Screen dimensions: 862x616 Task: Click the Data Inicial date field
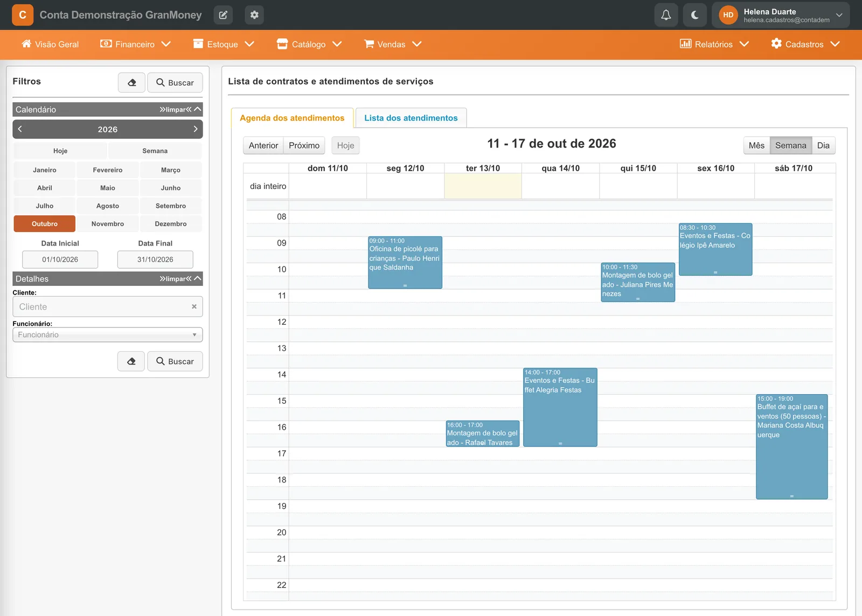click(60, 260)
